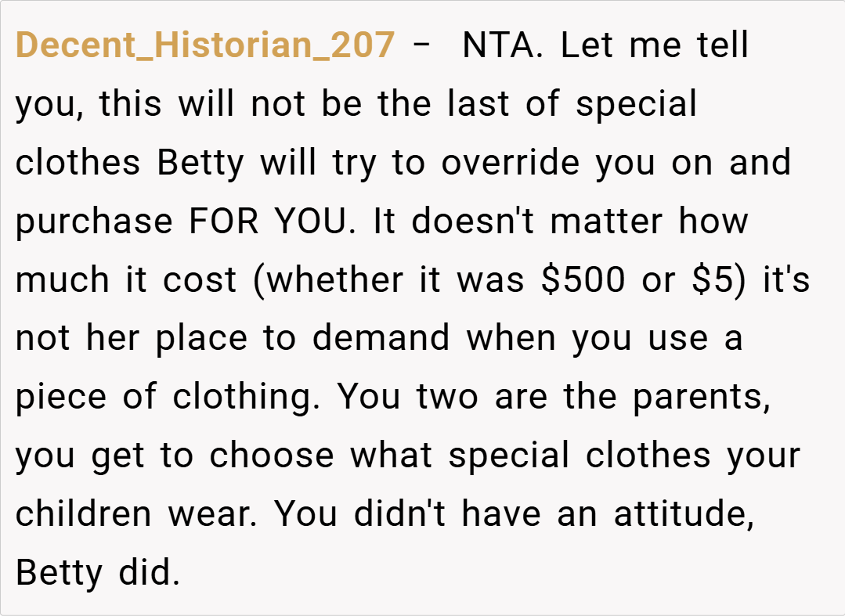Click the word "children" in the last lines

(x=84, y=514)
